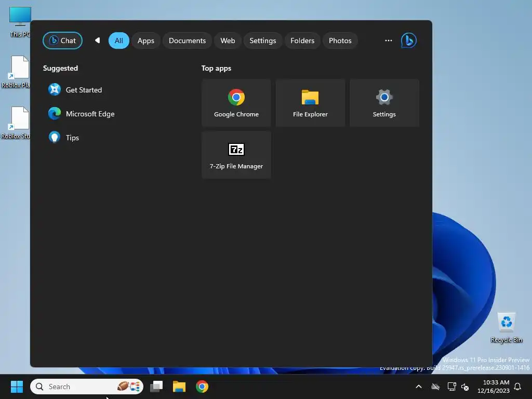Viewport: 532px width, 399px height.
Task: Click the football search highlight icon
Action: click(129, 386)
